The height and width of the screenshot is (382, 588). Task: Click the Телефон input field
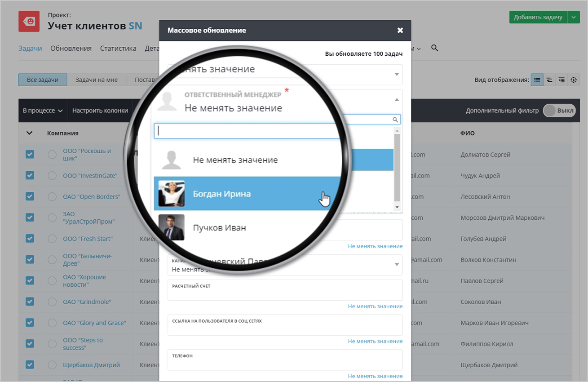pos(285,360)
